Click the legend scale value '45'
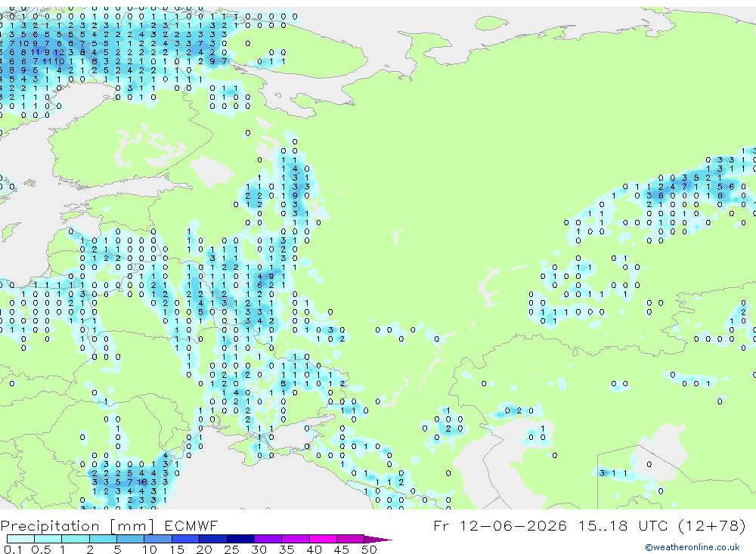Viewport: 756px width, 554px height. click(342, 549)
